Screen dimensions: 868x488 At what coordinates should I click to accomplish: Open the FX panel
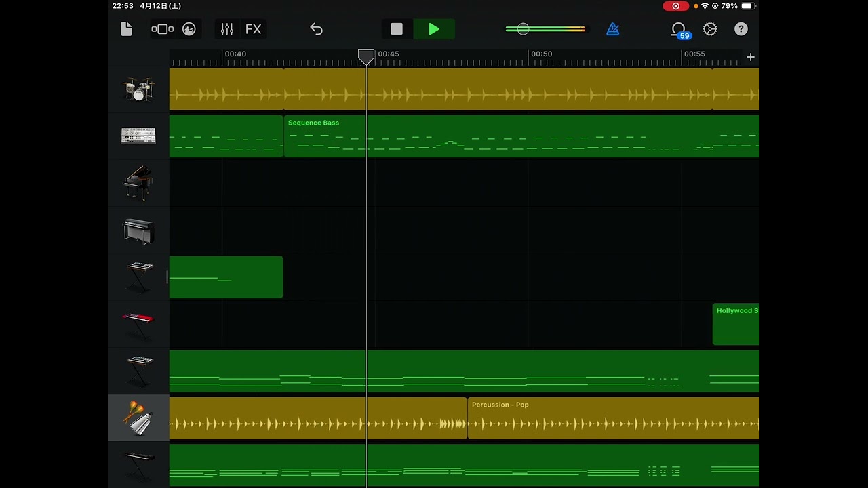[253, 29]
